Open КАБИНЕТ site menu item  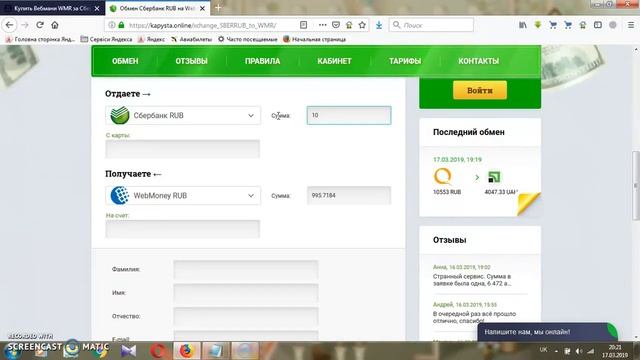click(x=334, y=61)
